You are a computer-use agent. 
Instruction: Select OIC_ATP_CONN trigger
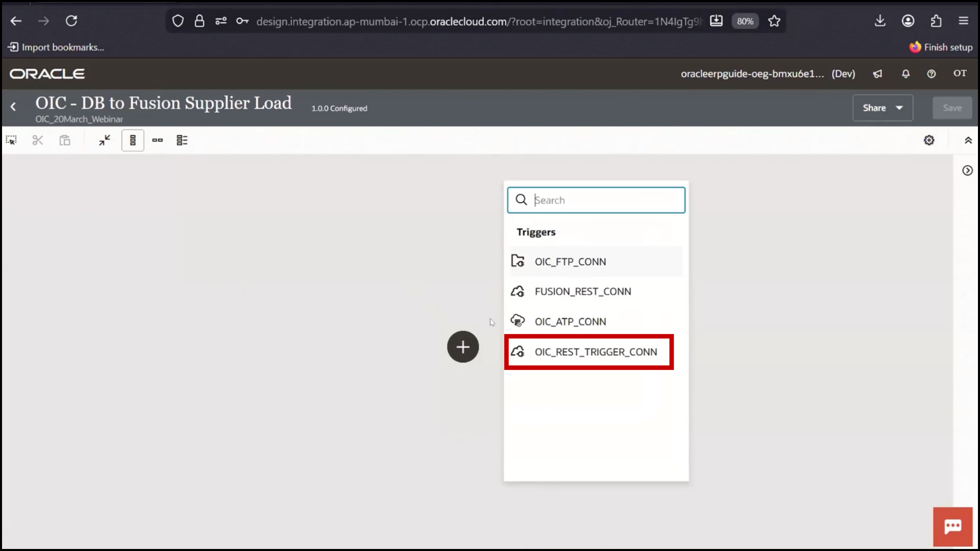pos(596,322)
